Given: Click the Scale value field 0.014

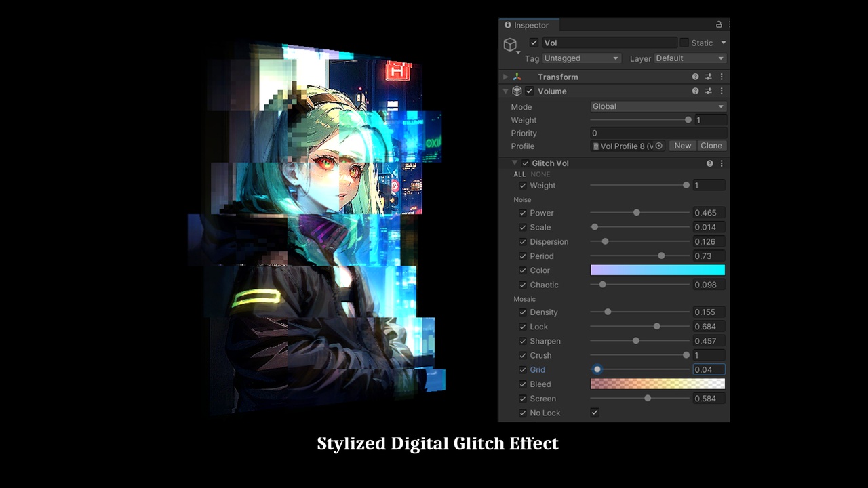Looking at the screenshot, I should coord(709,227).
